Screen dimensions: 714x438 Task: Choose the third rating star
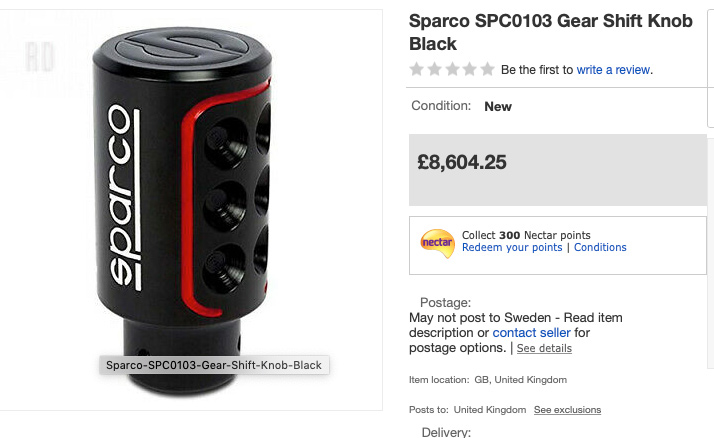point(452,70)
